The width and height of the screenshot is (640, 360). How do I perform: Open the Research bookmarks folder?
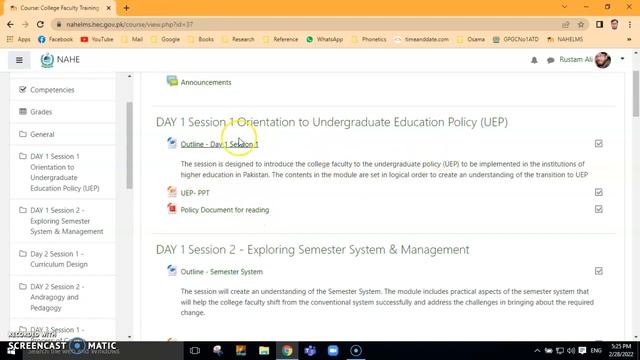point(238,40)
